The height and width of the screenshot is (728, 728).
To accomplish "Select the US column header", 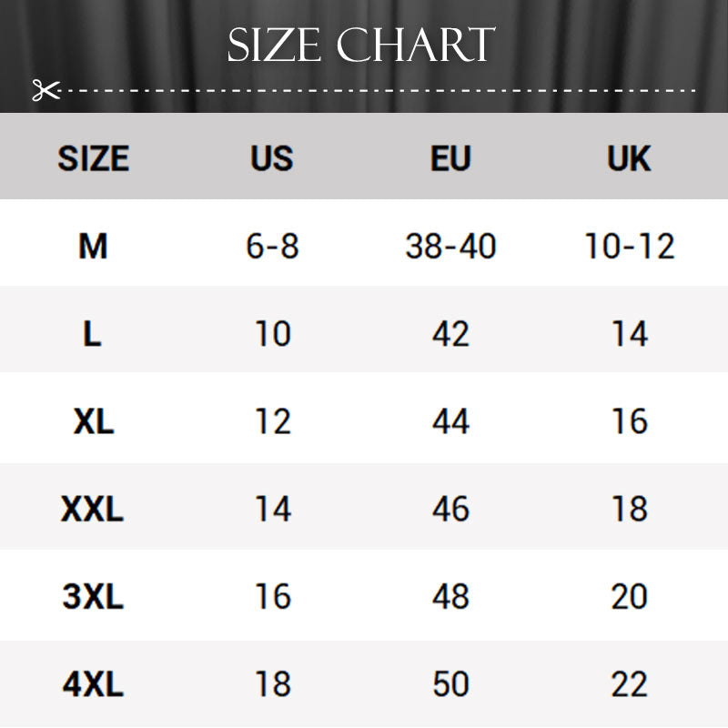I will click(x=272, y=158).
